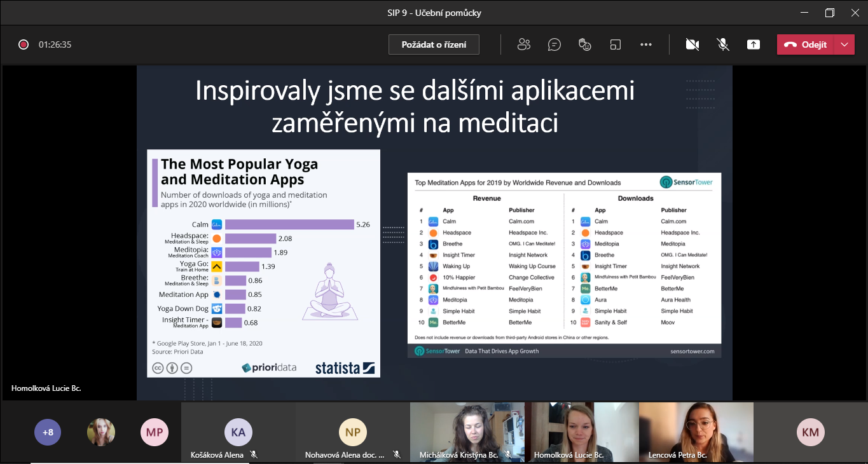Click Požádat o řízení button
868x464 pixels.
tap(434, 44)
